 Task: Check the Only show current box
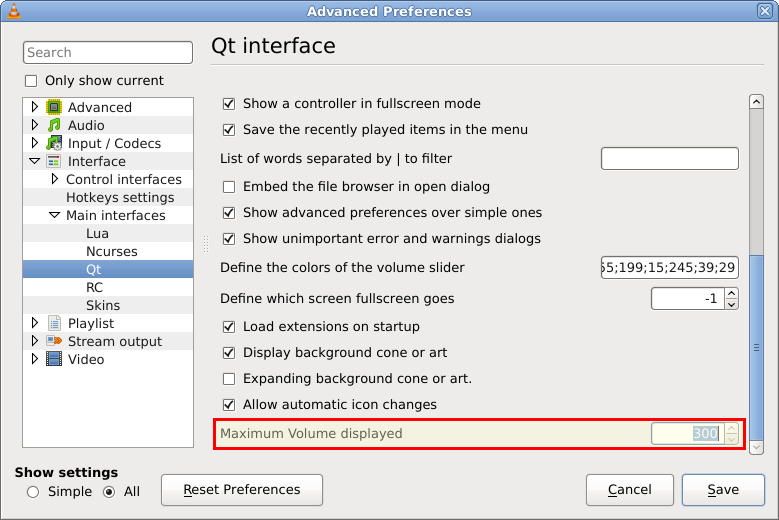(31, 81)
